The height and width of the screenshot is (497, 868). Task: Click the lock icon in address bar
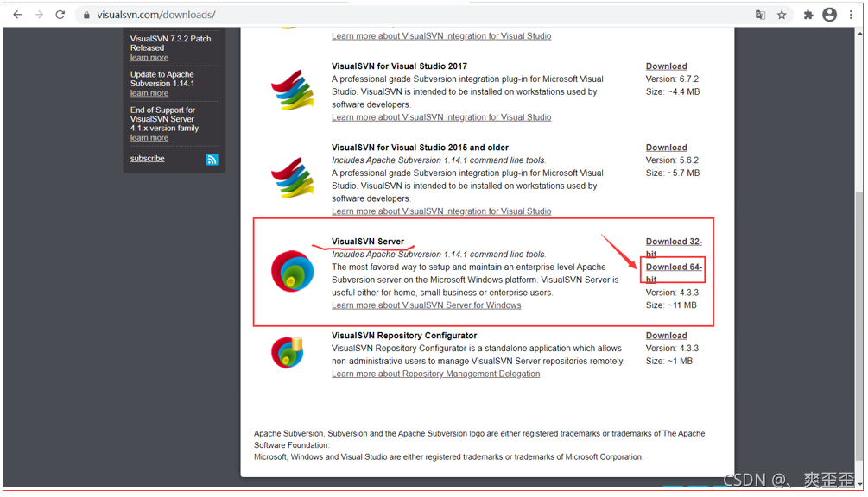pos(86,16)
